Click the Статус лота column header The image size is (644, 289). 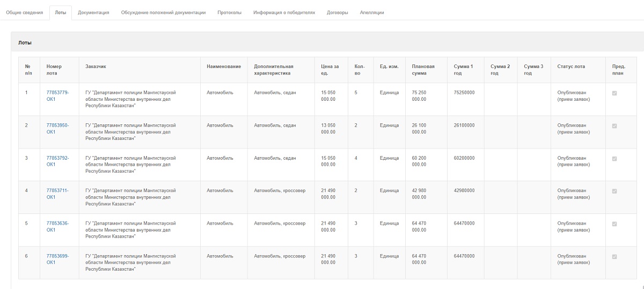point(571,66)
